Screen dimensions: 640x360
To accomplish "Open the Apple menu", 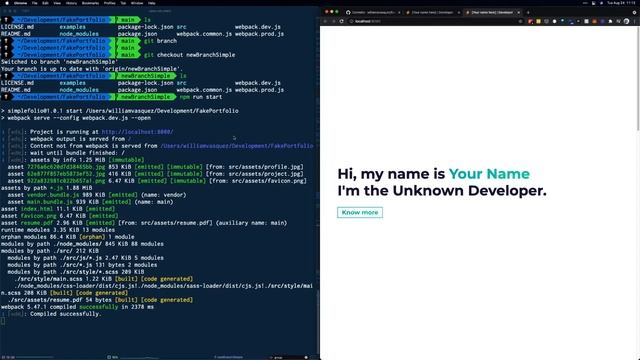I will (x=7, y=3).
